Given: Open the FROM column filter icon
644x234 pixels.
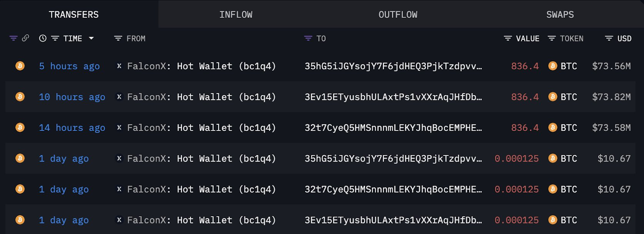Looking at the screenshot, I should point(118,38).
